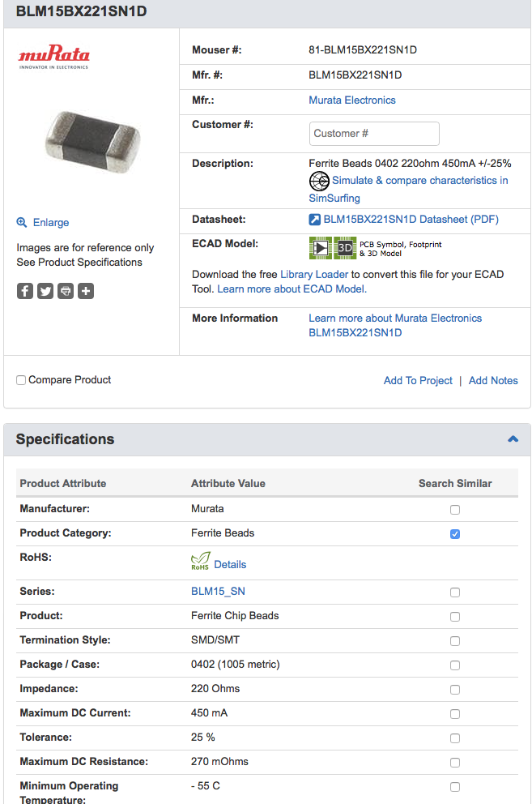Click the Attribute Value column header
Screen dimensions: 532x804
point(228,484)
